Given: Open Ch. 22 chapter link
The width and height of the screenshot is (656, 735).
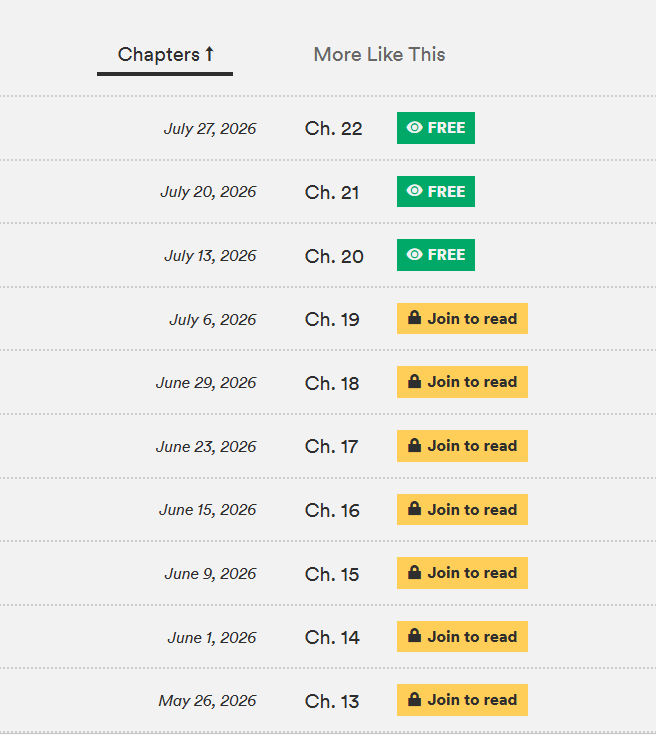Looking at the screenshot, I should 333,129.
